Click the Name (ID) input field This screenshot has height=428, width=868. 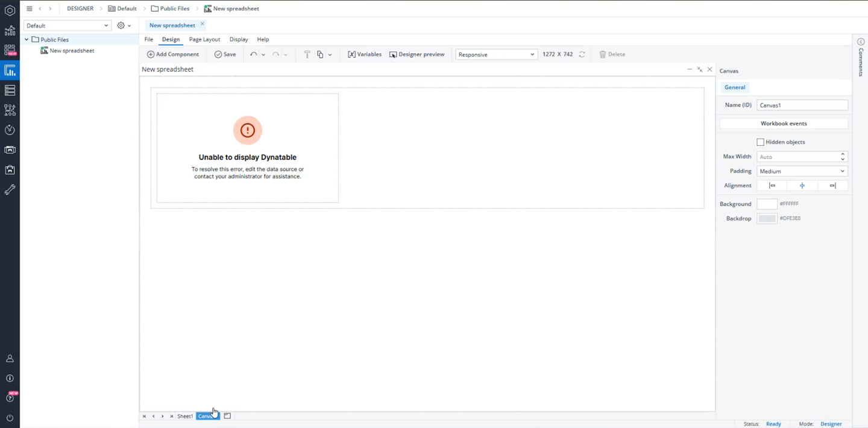point(802,105)
